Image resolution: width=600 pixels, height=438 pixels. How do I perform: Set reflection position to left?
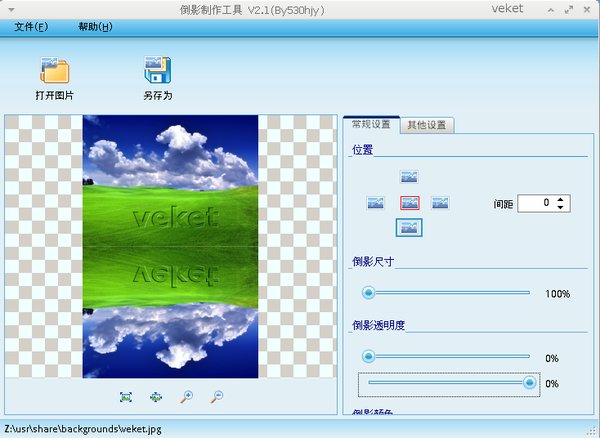click(x=375, y=203)
